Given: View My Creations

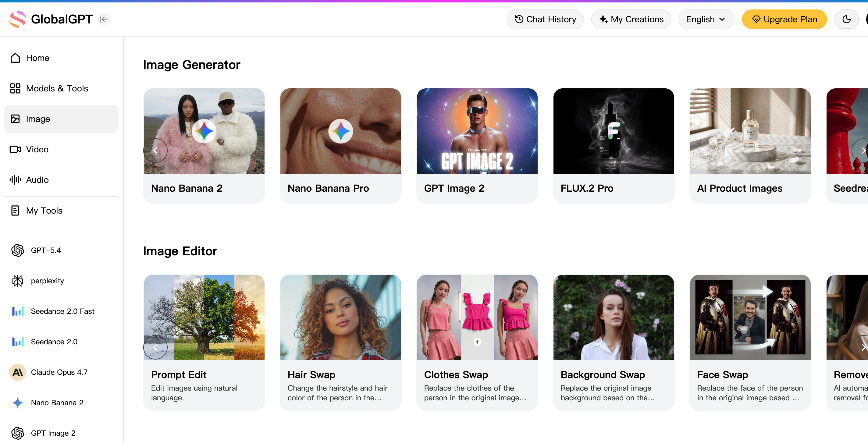Looking at the screenshot, I should tap(631, 19).
